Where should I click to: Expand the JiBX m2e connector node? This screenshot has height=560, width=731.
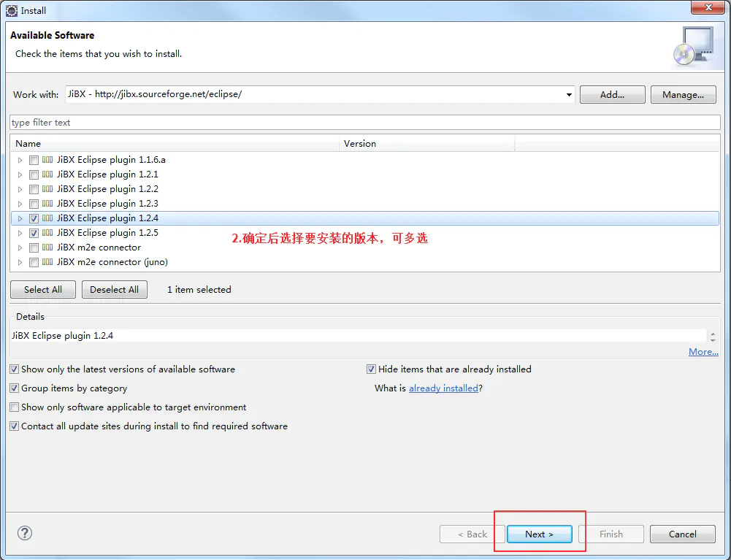20,248
